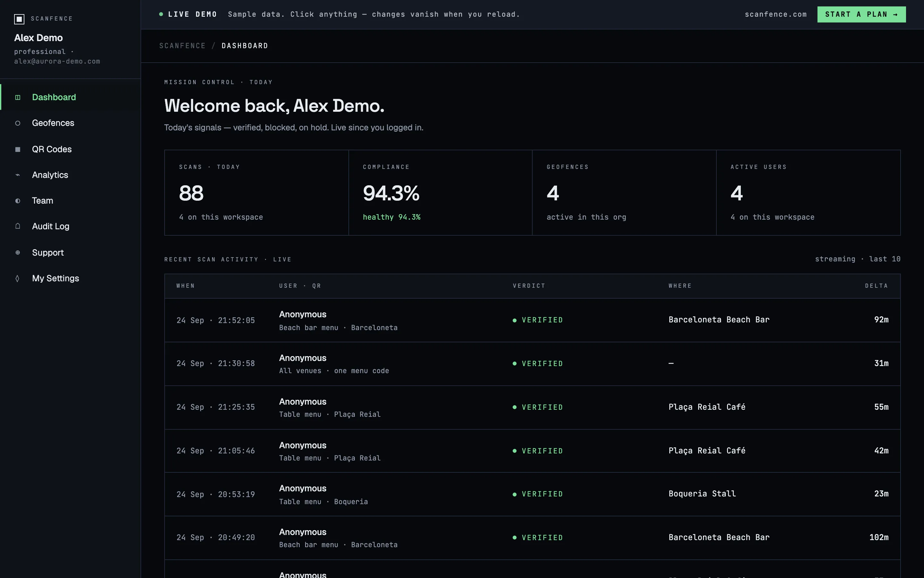Image resolution: width=924 pixels, height=578 pixels.
Task: Click the VERDICT column header
Action: 529,286
